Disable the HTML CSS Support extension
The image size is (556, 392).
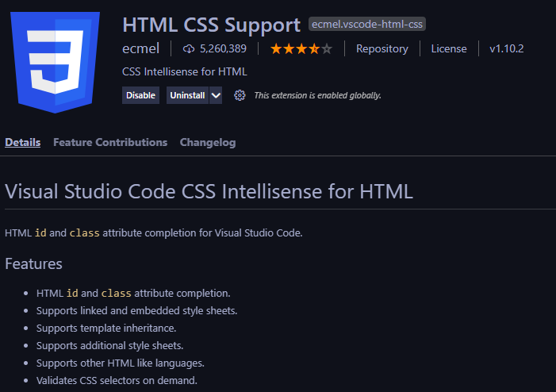[140, 95]
